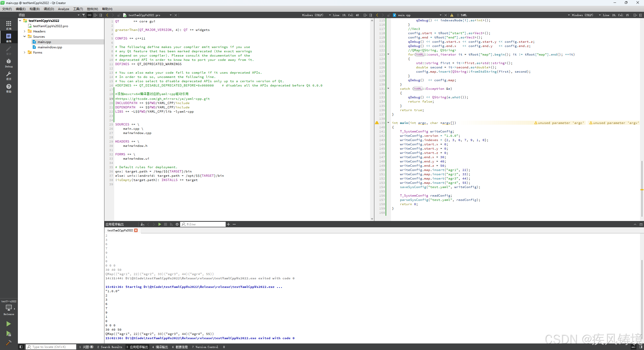Collapse the Sources folder
Viewport: 644px width, 350px height.
click(x=24, y=37)
